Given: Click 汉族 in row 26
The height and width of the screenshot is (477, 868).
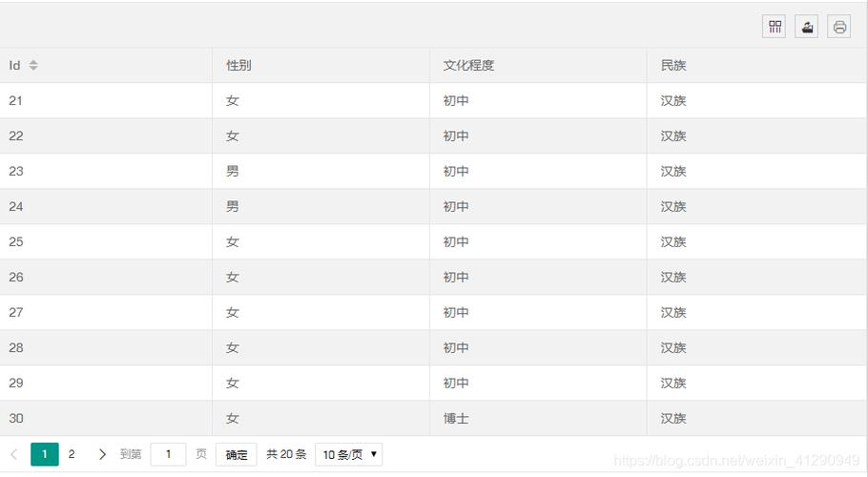Looking at the screenshot, I should point(673,278).
